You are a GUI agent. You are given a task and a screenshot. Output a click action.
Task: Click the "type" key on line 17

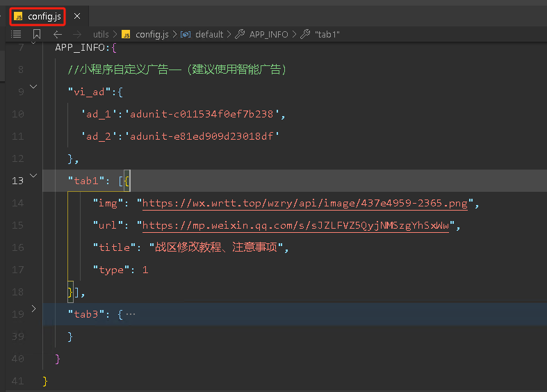pos(111,270)
